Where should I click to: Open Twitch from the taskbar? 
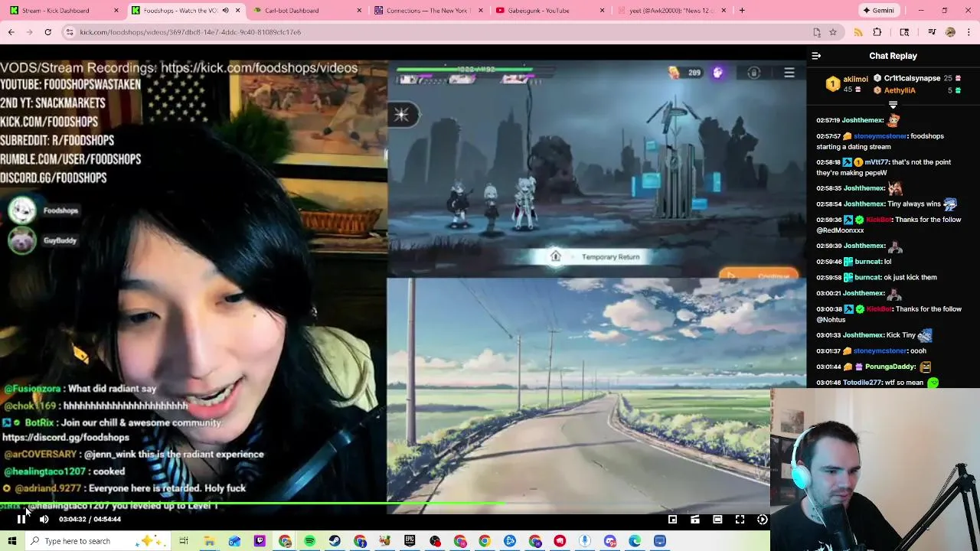260,541
